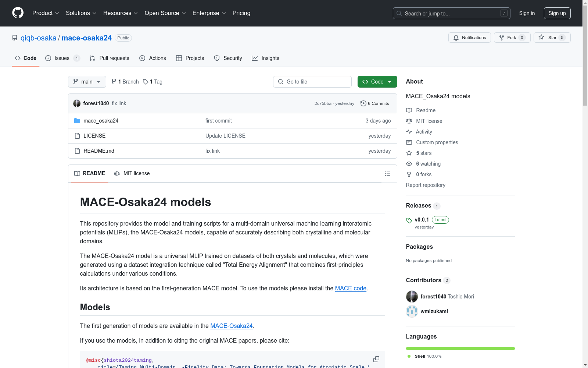Click the GitHub logo icon

pyautogui.click(x=18, y=13)
